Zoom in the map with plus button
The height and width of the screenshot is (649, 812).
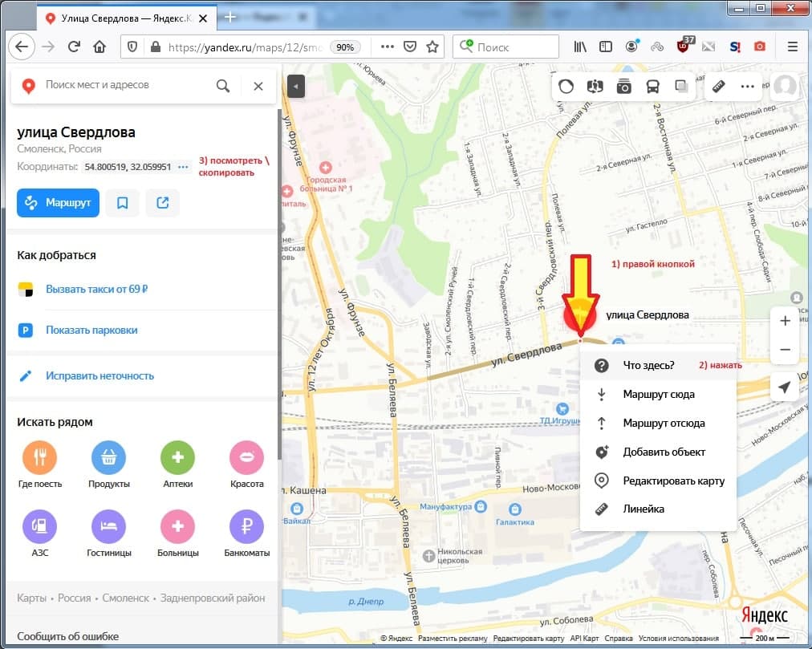pyautogui.click(x=785, y=321)
